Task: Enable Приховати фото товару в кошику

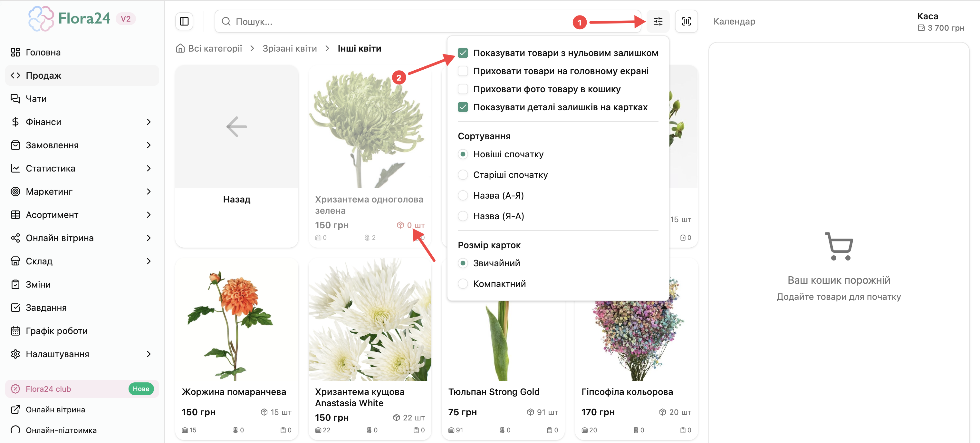Action: [x=463, y=89]
